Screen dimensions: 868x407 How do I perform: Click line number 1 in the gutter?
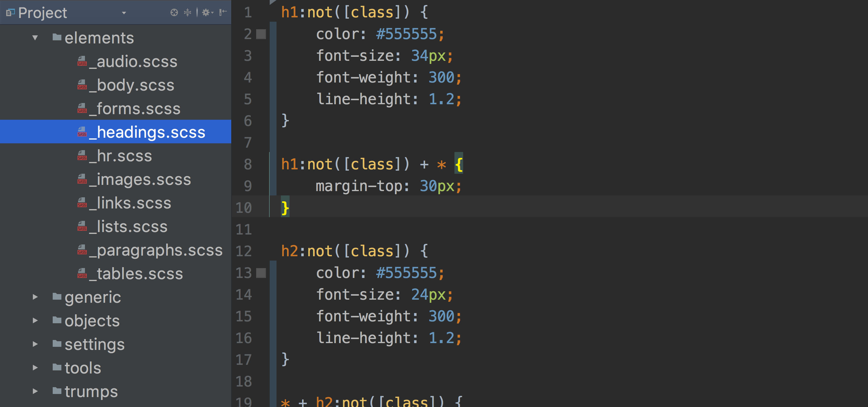tap(248, 12)
